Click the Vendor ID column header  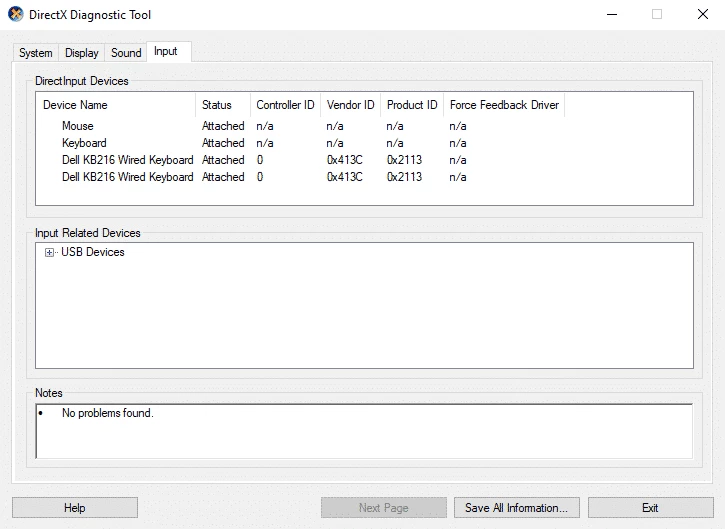pyautogui.click(x=350, y=105)
